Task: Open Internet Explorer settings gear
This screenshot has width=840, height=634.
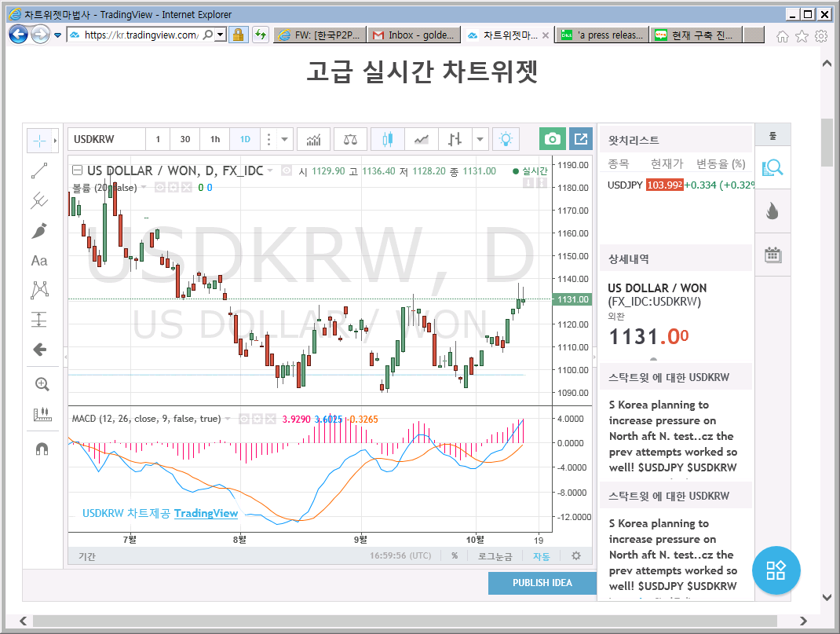Action: (x=820, y=36)
